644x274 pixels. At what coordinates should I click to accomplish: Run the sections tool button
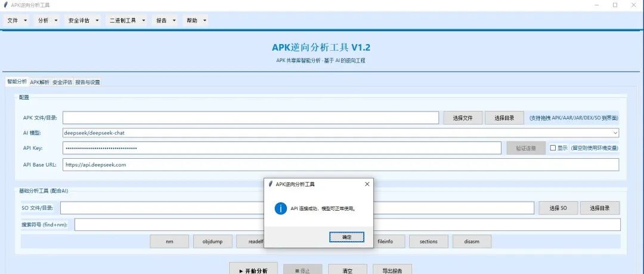tap(428, 242)
